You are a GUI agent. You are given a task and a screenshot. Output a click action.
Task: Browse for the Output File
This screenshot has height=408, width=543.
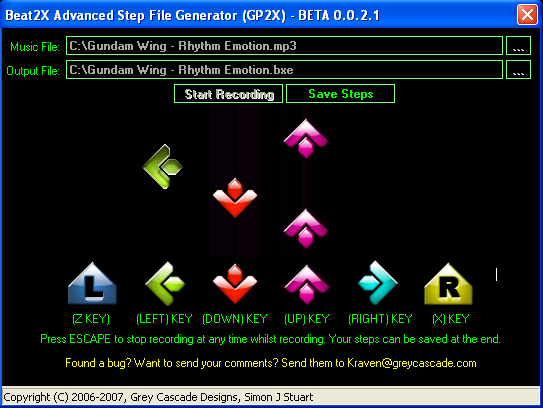pyautogui.click(x=518, y=70)
